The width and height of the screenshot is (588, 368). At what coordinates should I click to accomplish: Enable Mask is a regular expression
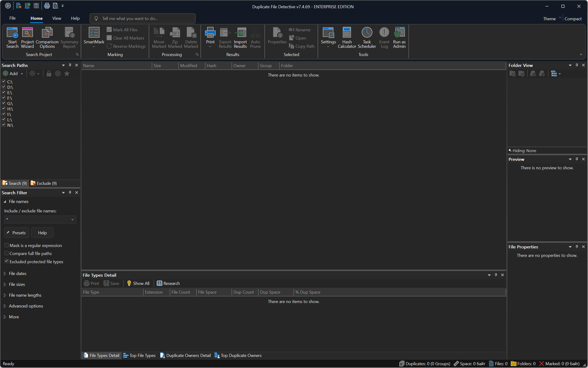[x=7, y=245]
